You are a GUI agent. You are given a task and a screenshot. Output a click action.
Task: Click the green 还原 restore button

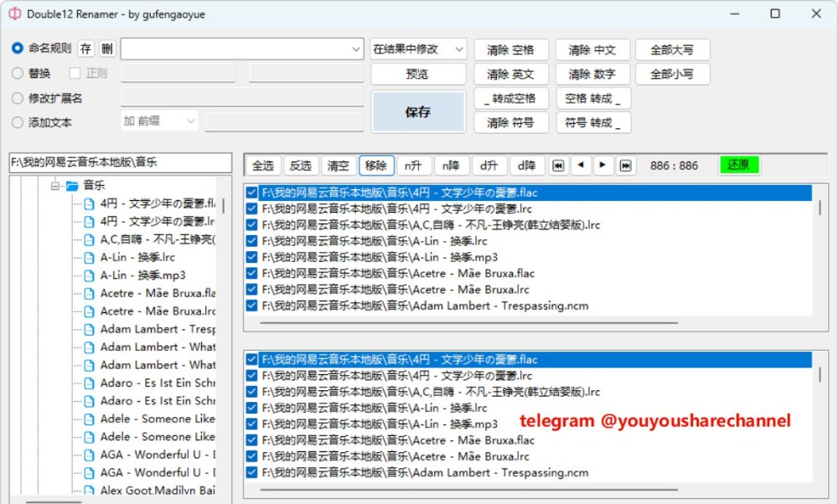coord(738,165)
